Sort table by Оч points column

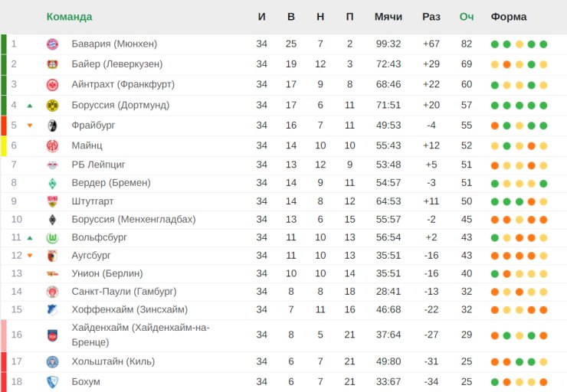click(467, 17)
